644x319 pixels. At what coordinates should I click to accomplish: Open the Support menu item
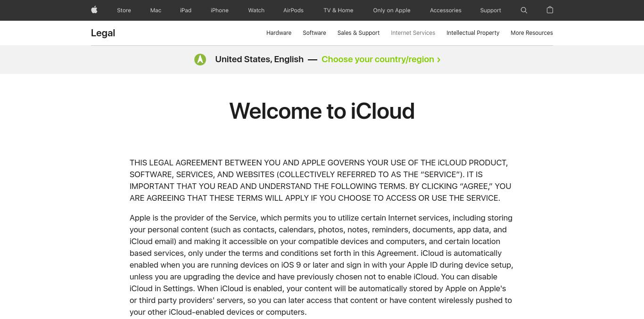[490, 10]
